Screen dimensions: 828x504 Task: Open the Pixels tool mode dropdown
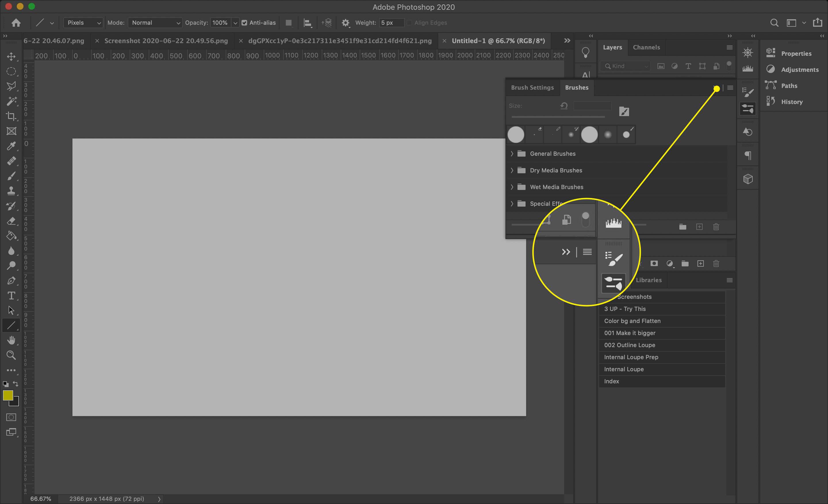[83, 23]
